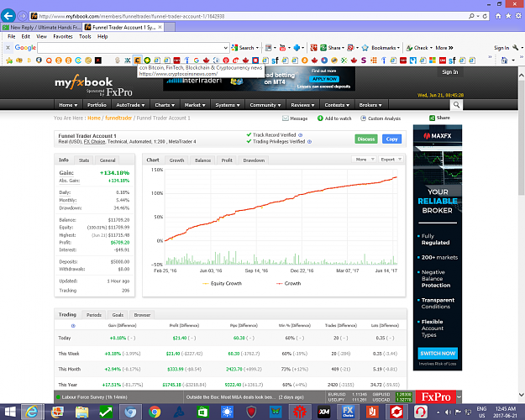The image size is (525, 420).
Task: Click the Message envelope icon
Action: [286, 118]
